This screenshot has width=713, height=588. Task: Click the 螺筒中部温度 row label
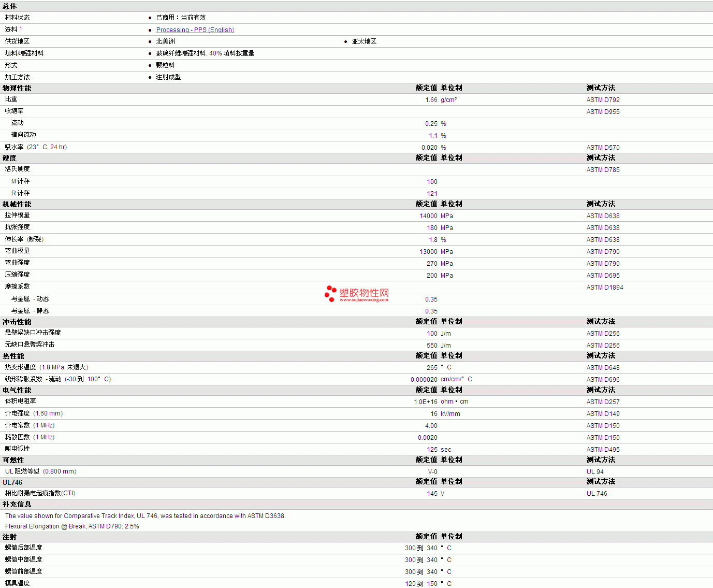(23, 560)
